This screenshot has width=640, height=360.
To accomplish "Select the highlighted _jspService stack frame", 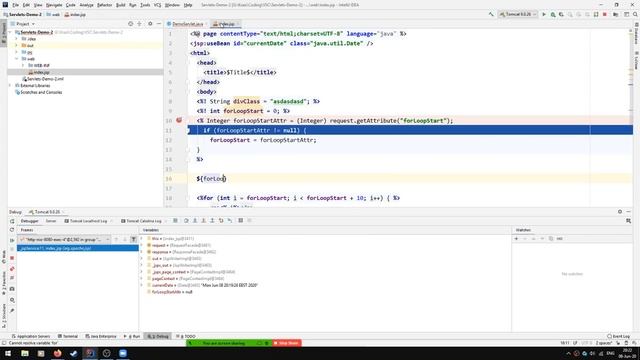I will click(x=78, y=248).
